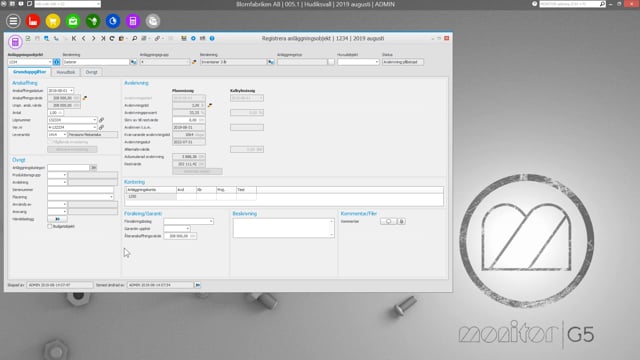Open the blue help icon

pos(212,38)
